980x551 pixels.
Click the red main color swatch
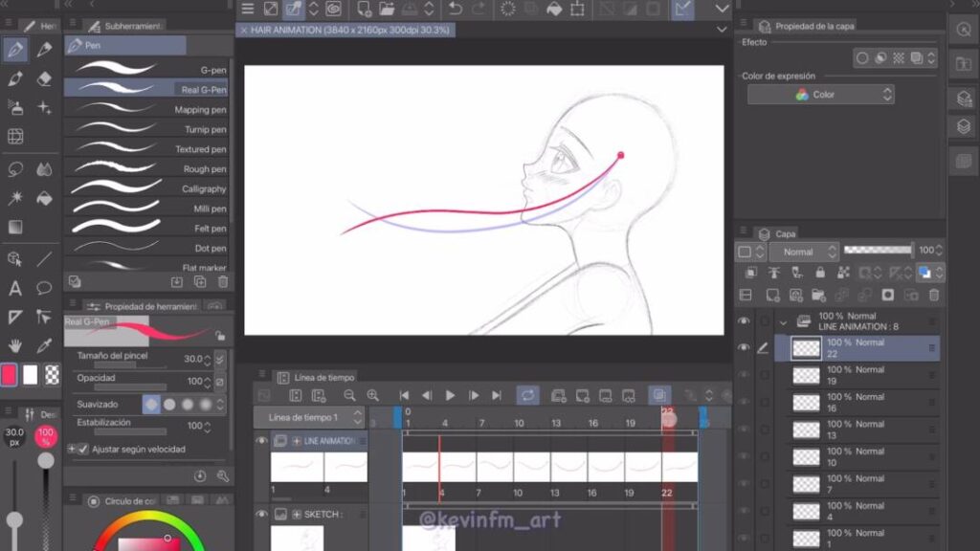tap(9, 375)
